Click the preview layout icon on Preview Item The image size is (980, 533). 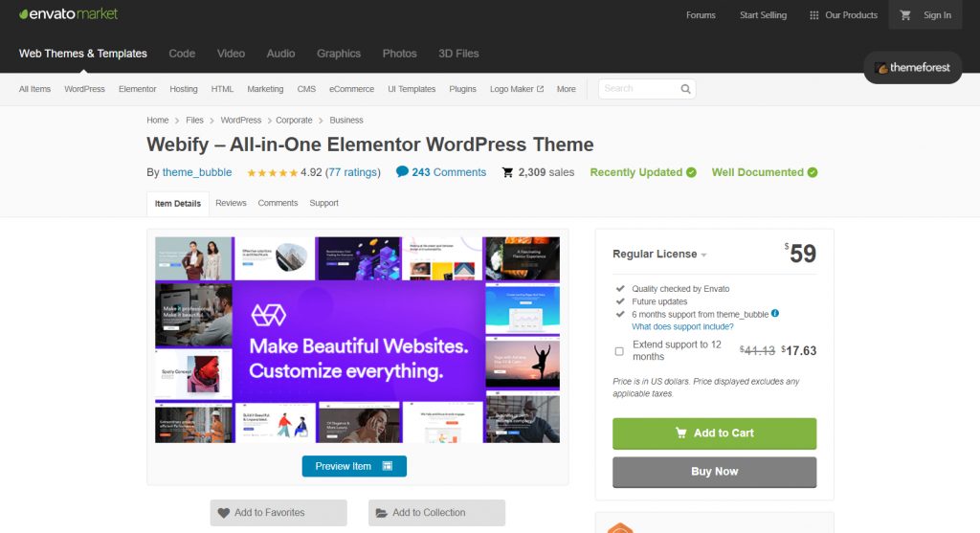click(x=388, y=466)
